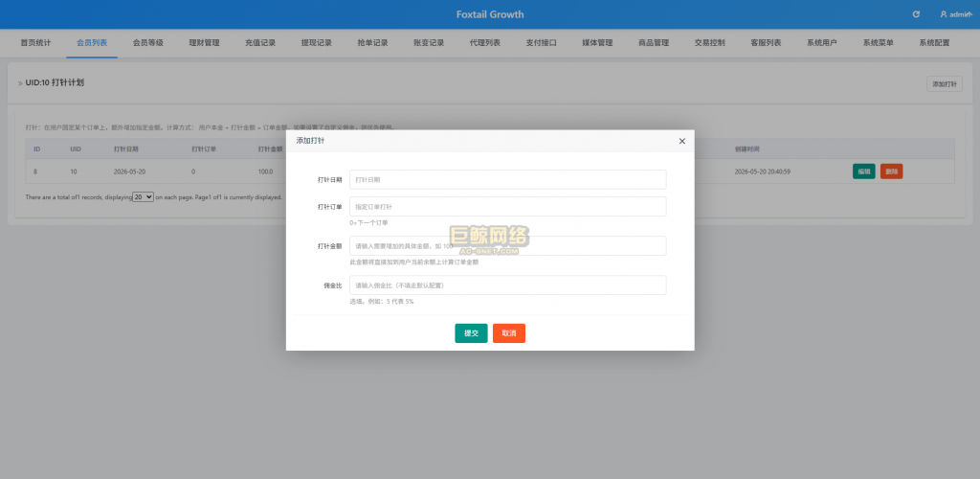Open the 交易控制 menu item

(x=709, y=43)
